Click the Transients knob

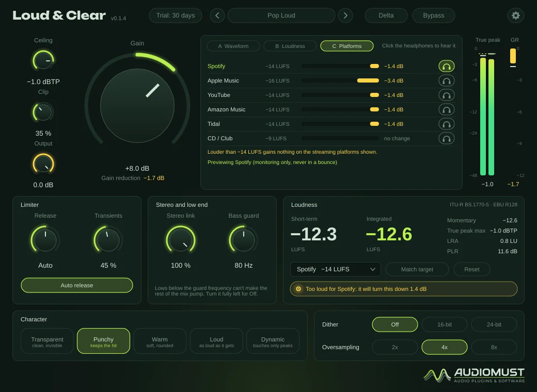pyautogui.click(x=108, y=239)
